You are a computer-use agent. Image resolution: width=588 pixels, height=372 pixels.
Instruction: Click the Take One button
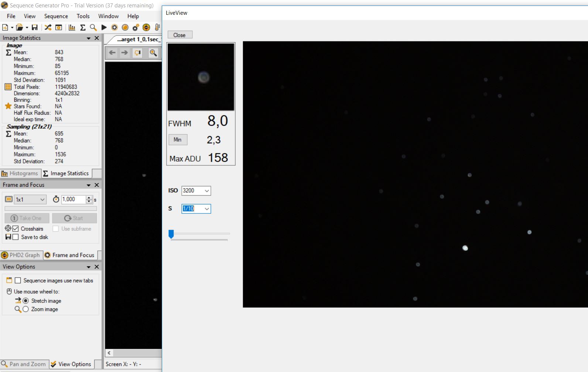27,218
